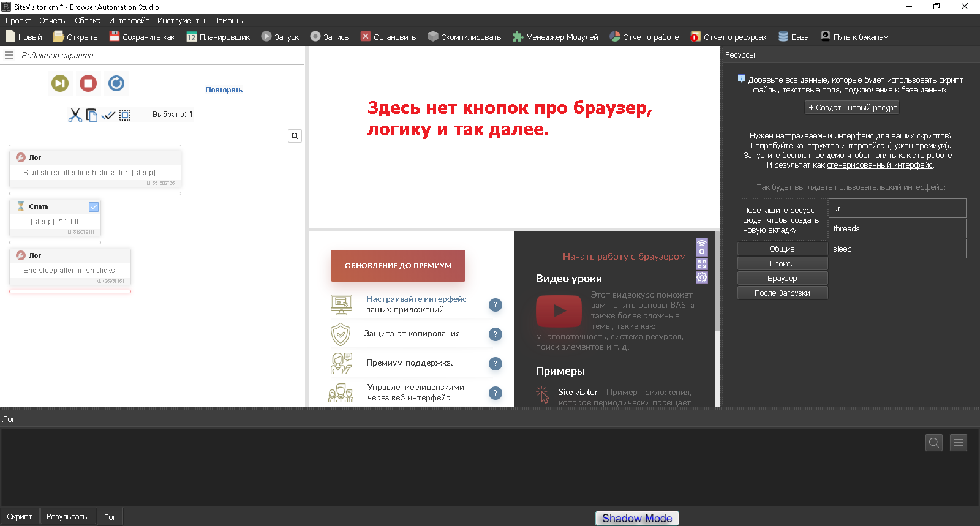The height and width of the screenshot is (526, 980).
Task: Open the Прокси resource tab
Action: [x=782, y=264]
